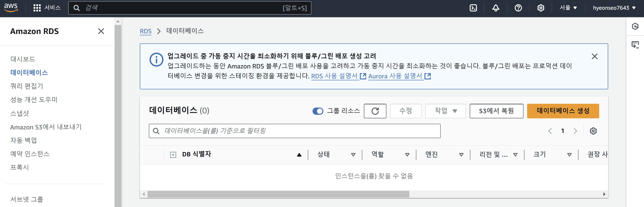Open 예약 인스턴스 in sidebar
This screenshot has width=644, height=207.
pos(30,154)
